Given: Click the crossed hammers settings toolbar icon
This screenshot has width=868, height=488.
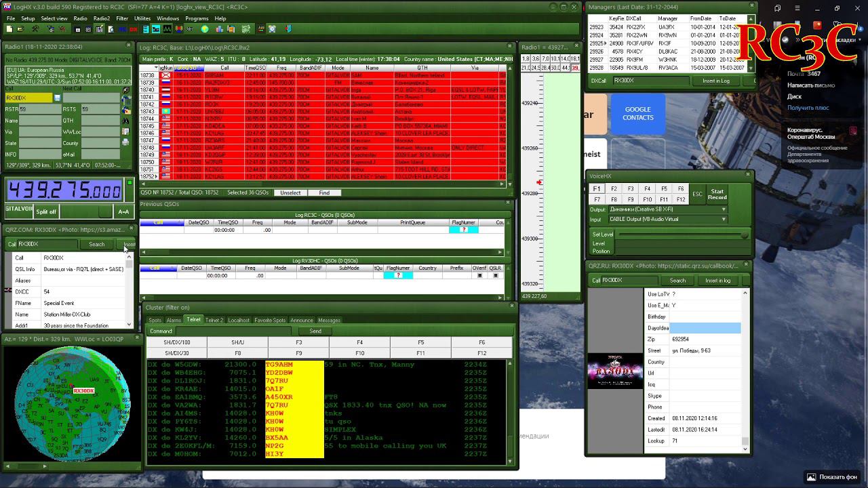Looking at the screenshot, I should 35,29.
